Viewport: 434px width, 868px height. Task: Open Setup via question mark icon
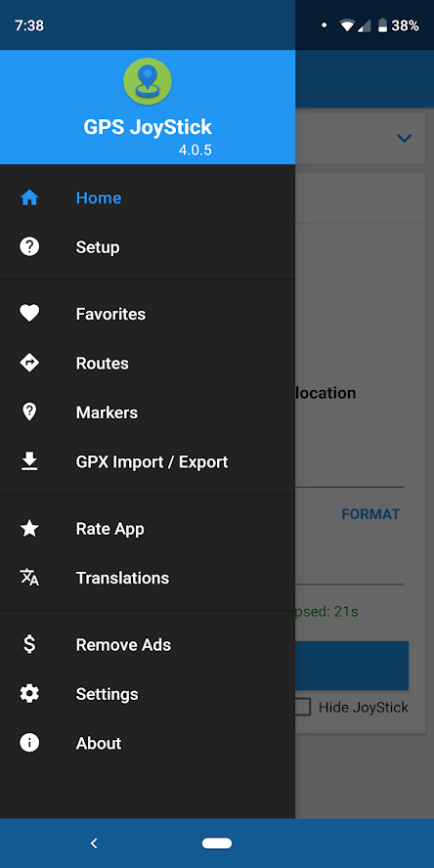29,246
